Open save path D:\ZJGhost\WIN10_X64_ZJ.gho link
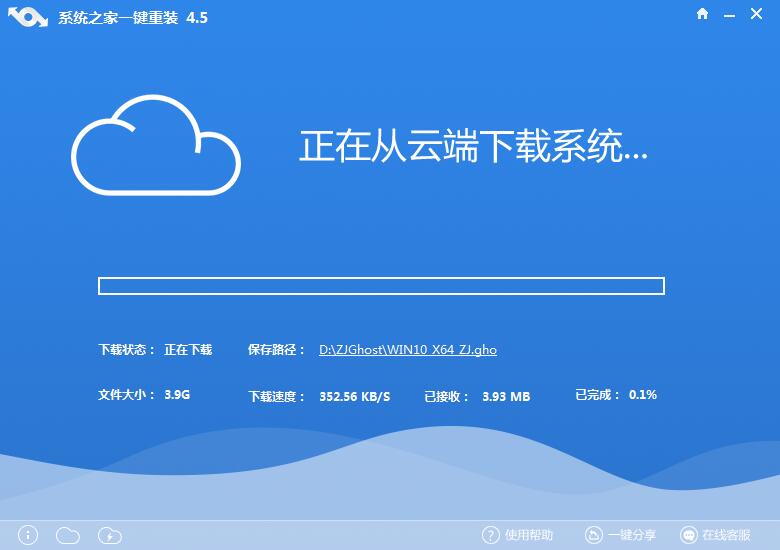 (x=408, y=350)
